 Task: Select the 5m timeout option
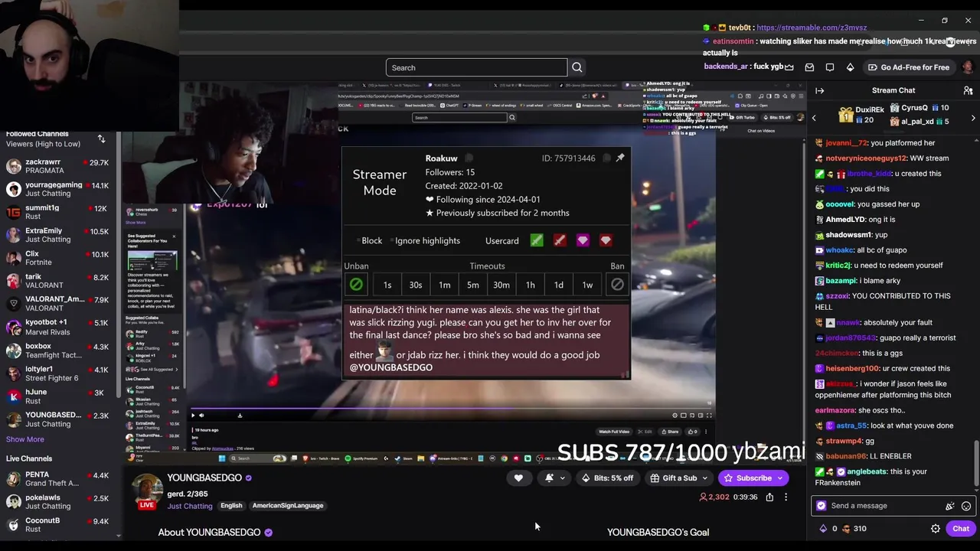pyautogui.click(x=473, y=285)
